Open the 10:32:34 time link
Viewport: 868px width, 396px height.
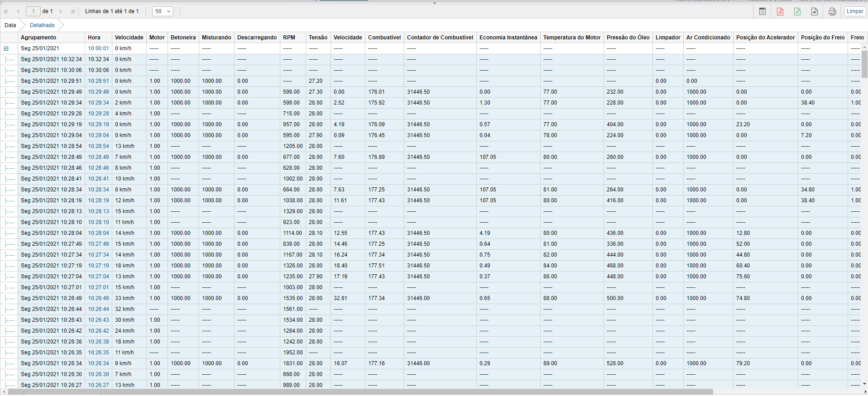pyautogui.click(x=98, y=59)
